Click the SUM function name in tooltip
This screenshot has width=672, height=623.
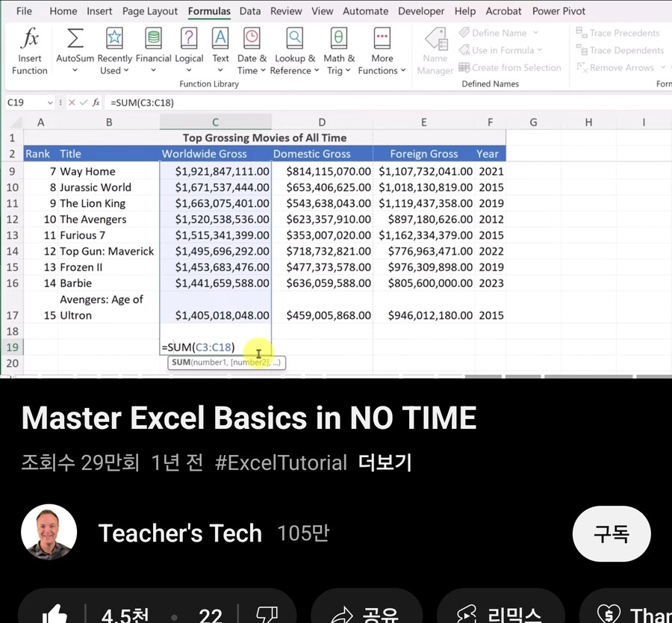pos(181,362)
